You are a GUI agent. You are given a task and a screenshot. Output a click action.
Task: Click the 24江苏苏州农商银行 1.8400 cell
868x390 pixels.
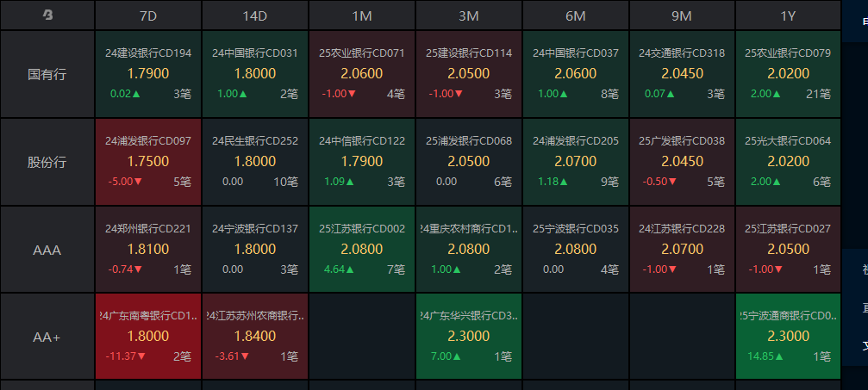tap(254, 337)
